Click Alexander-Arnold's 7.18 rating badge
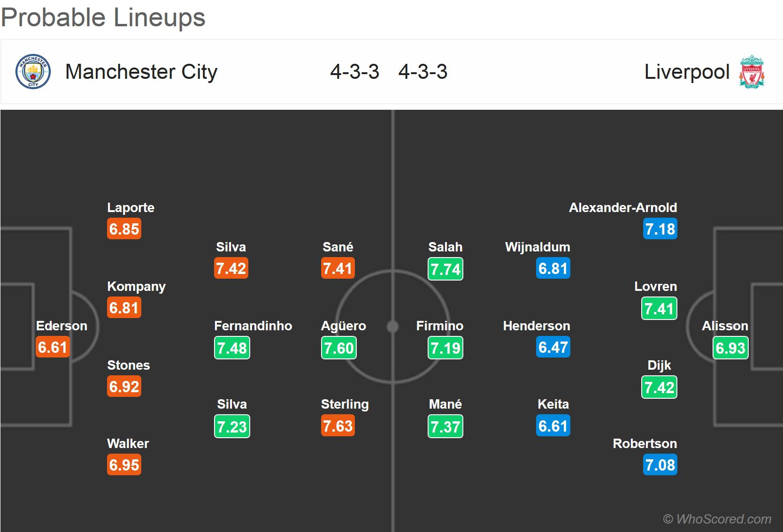The width and height of the screenshot is (783, 532). pos(660,229)
